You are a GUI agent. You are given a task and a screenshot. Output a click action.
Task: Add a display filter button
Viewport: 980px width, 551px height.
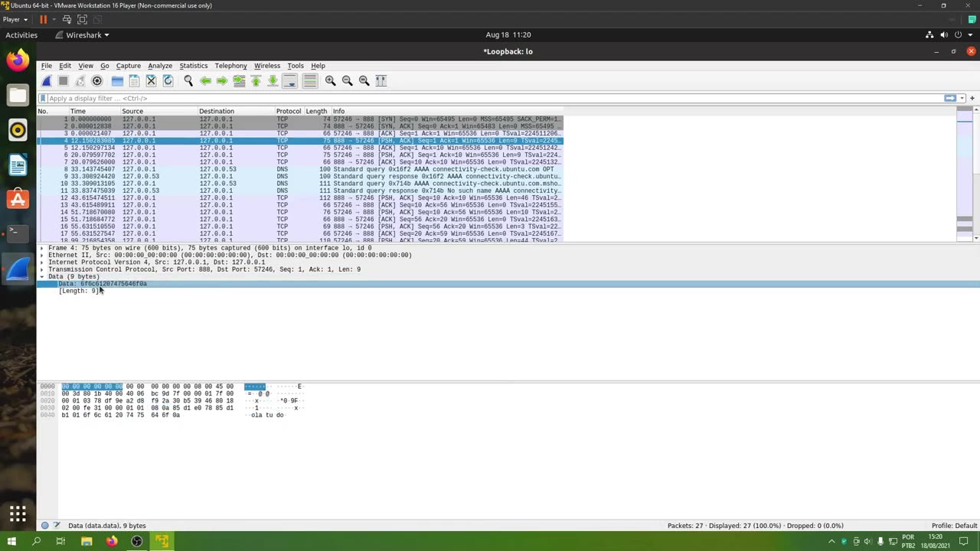(972, 98)
